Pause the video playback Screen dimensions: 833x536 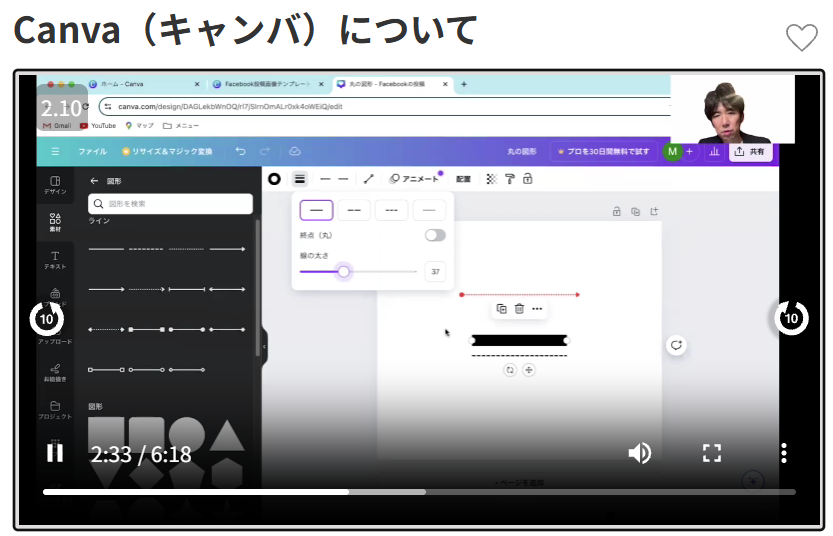point(55,453)
